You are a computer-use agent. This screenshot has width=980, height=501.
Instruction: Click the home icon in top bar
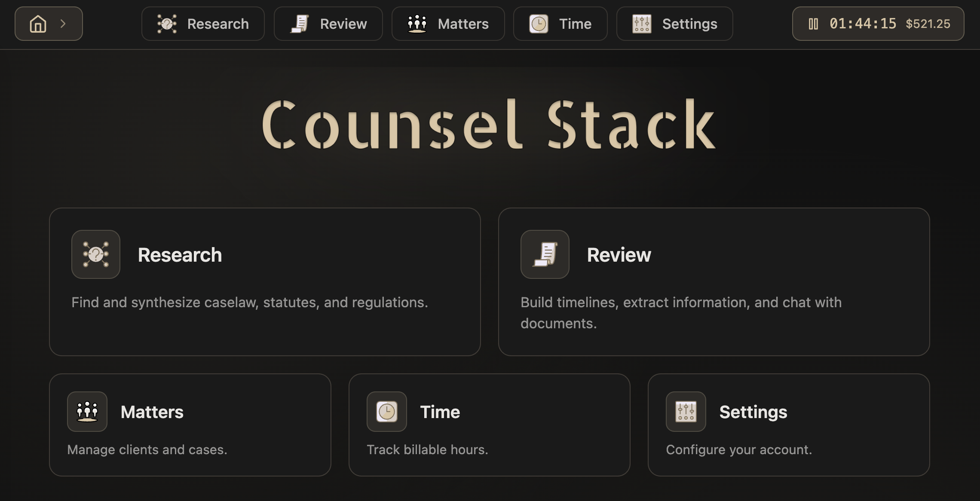[38, 24]
